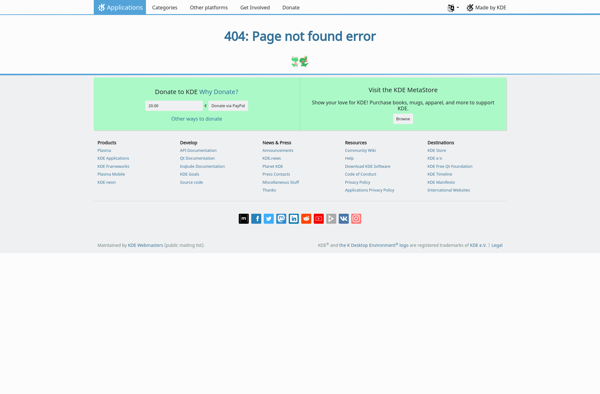Expand the language selector dropdown

click(453, 8)
